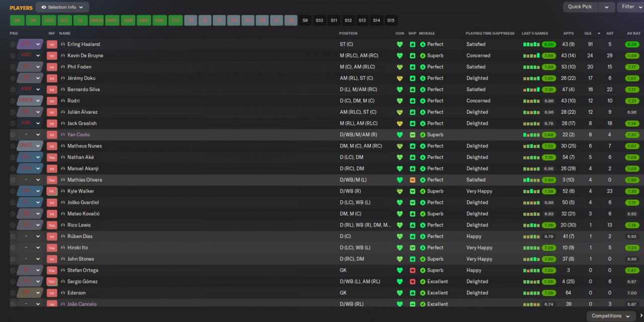Click the Quick Pick button

click(x=580, y=7)
